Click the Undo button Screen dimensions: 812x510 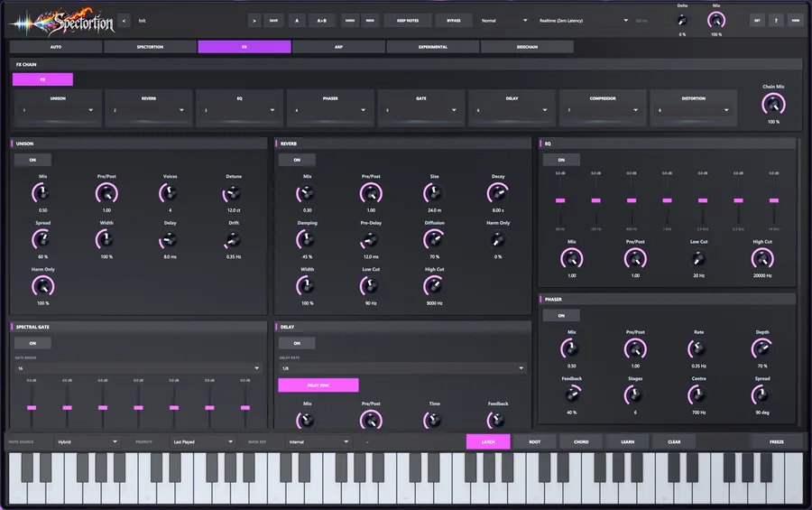point(350,21)
